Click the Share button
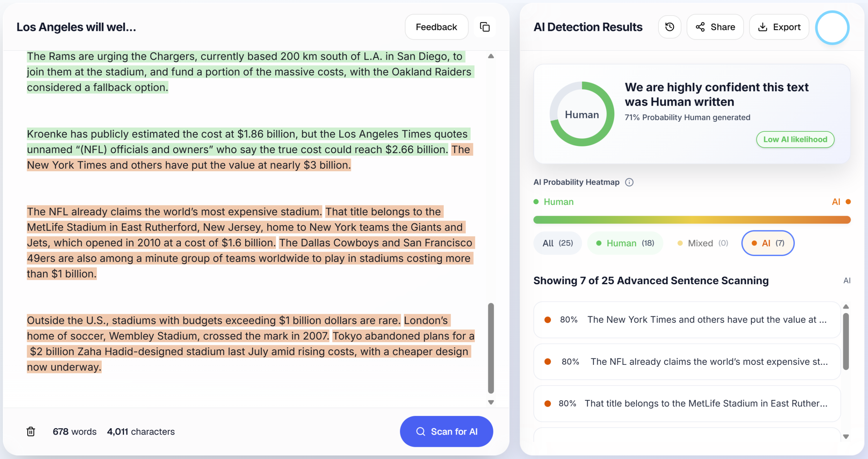 [715, 27]
